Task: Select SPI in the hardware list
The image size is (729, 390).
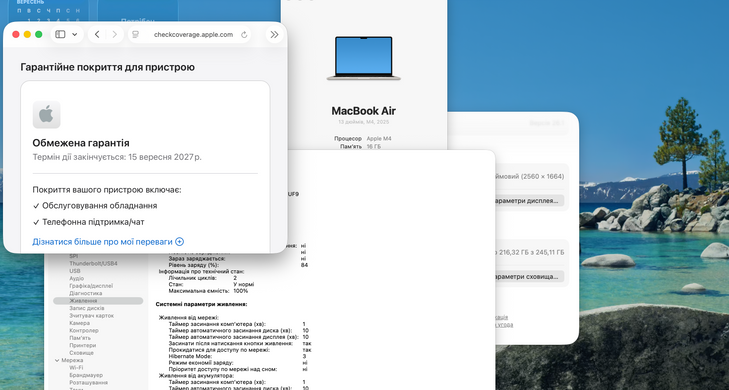Action: [x=73, y=256]
